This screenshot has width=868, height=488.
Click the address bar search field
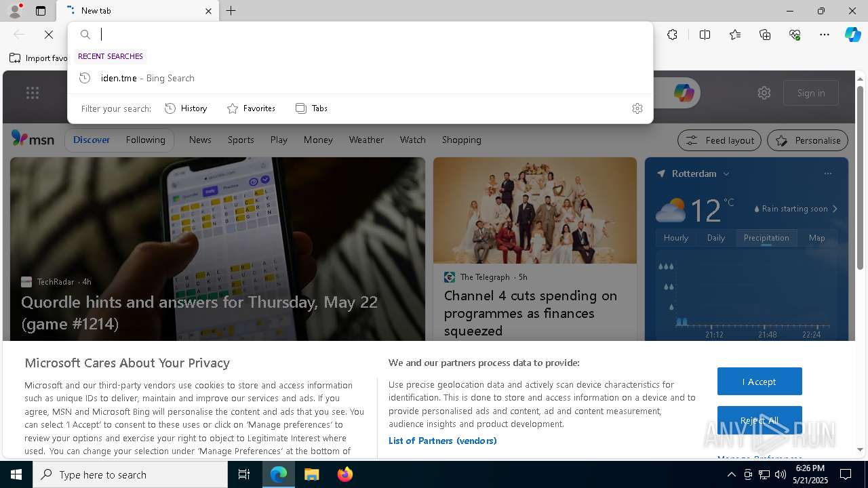[360, 35]
